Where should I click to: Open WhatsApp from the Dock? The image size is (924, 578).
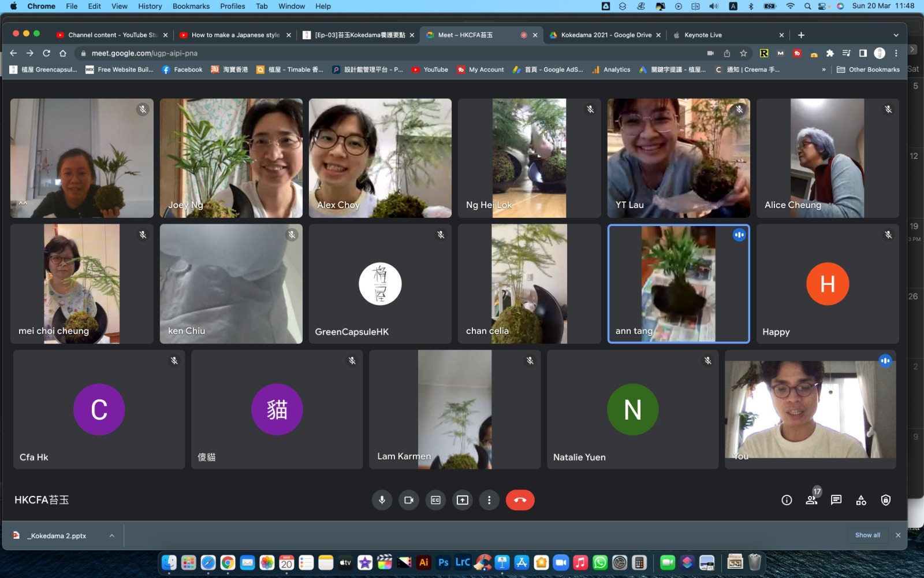[x=600, y=562]
